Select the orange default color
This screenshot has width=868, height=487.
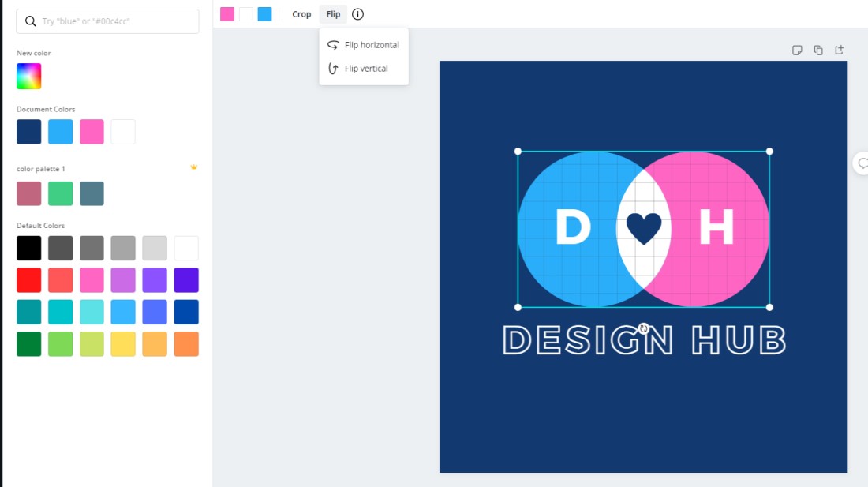[186, 344]
